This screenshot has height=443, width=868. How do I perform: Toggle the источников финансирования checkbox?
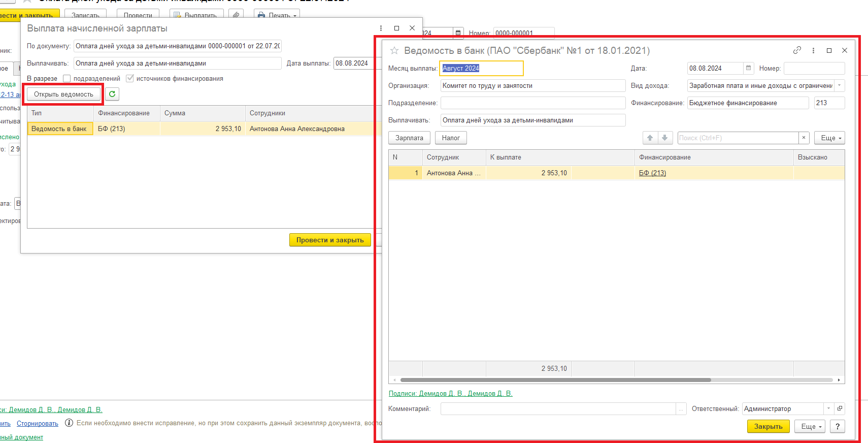coord(129,78)
